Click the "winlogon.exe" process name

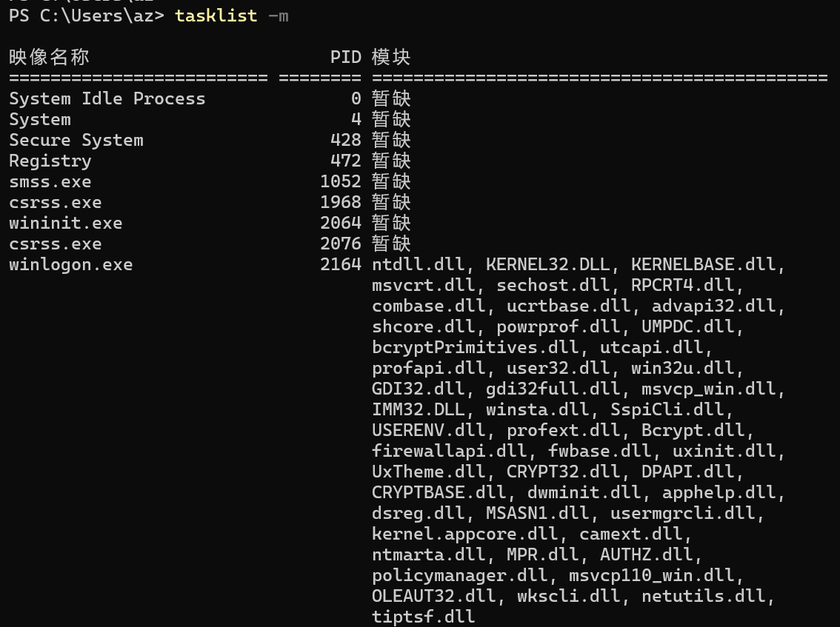click(70, 264)
